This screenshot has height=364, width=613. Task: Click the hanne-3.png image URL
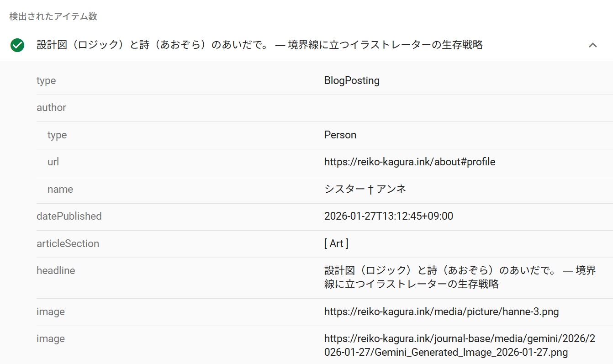click(441, 311)
